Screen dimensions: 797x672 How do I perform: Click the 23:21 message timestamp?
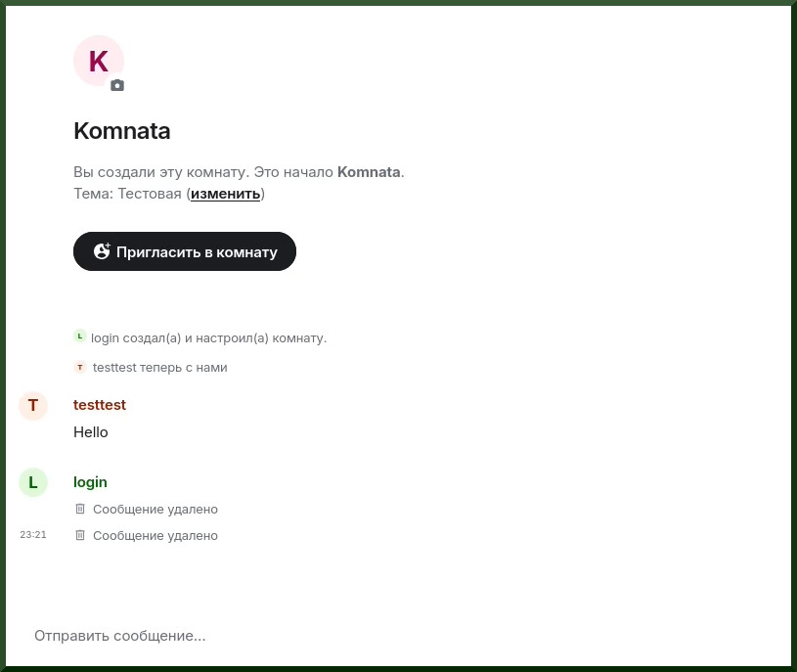point(33,535)
